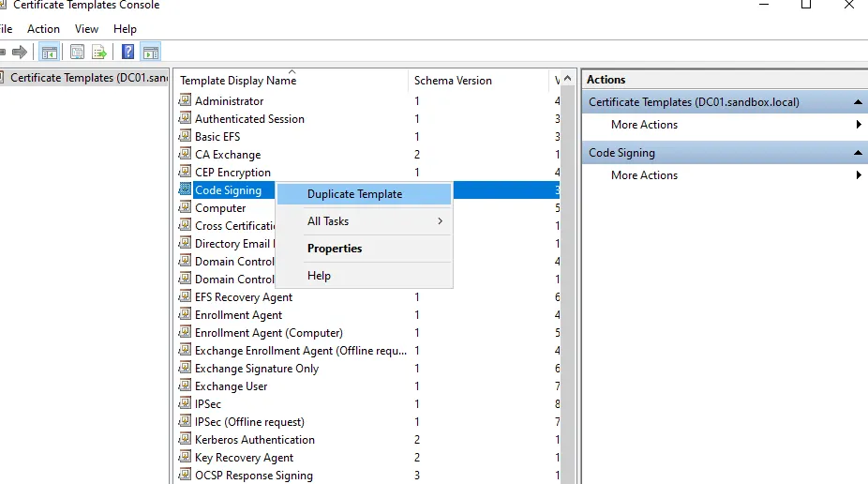Open the Action menu in menu bar
Screen dimensions: 868x484
click(43, 29)
